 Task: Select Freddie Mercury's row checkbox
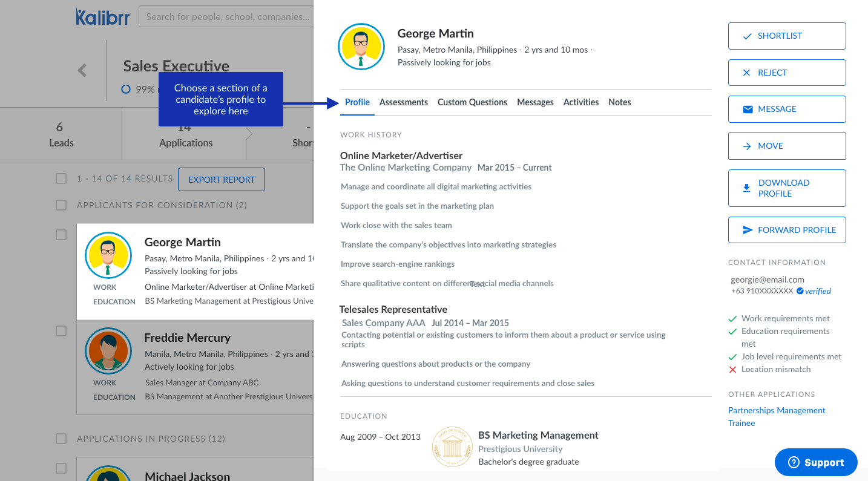pos(61,331)
